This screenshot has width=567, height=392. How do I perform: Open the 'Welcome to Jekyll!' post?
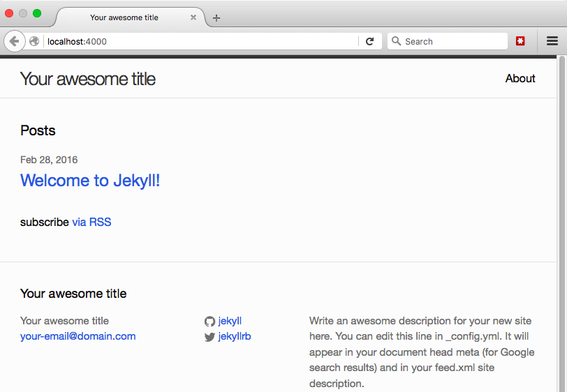90,181
